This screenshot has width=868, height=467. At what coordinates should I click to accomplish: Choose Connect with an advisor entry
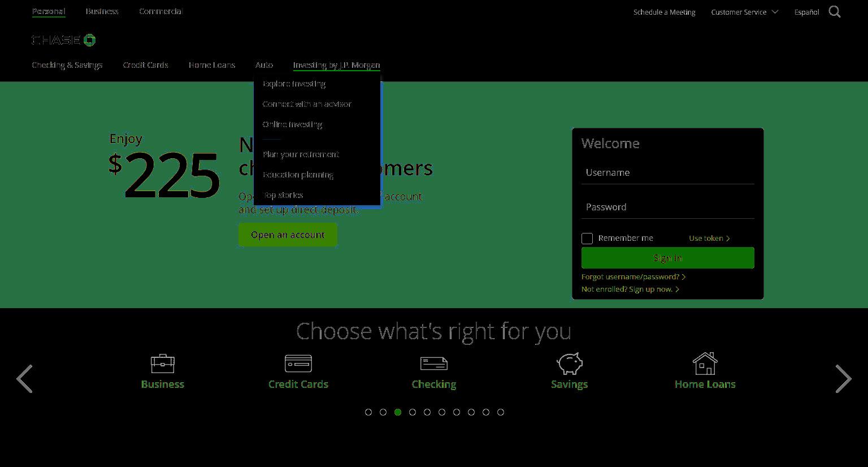(x=307, y=104)
